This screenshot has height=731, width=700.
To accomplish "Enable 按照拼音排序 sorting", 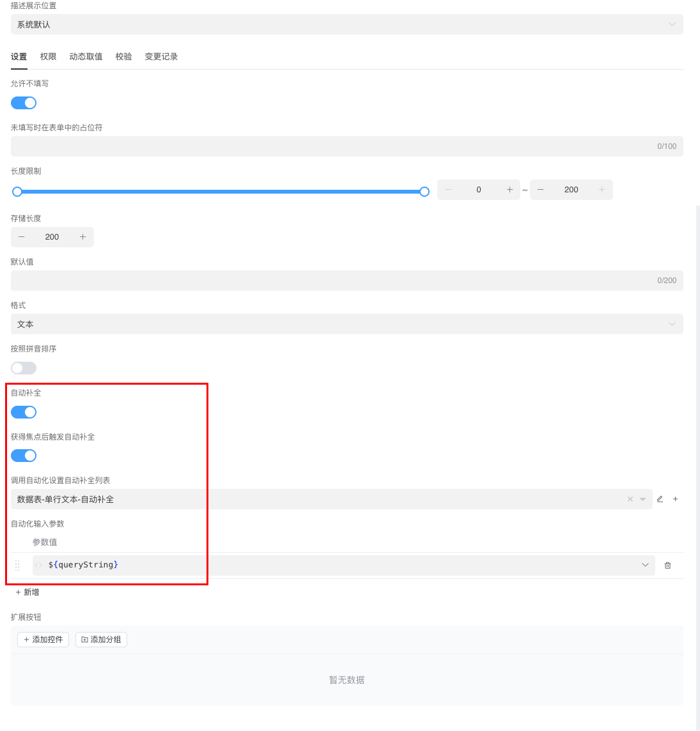I will point(24,367).
